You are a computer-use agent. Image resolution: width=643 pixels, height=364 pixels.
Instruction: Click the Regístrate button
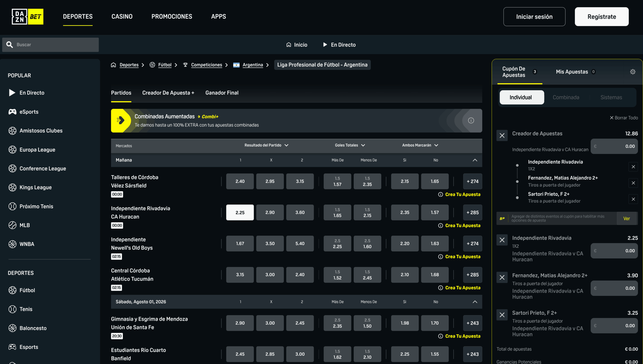tap(602, 17)
